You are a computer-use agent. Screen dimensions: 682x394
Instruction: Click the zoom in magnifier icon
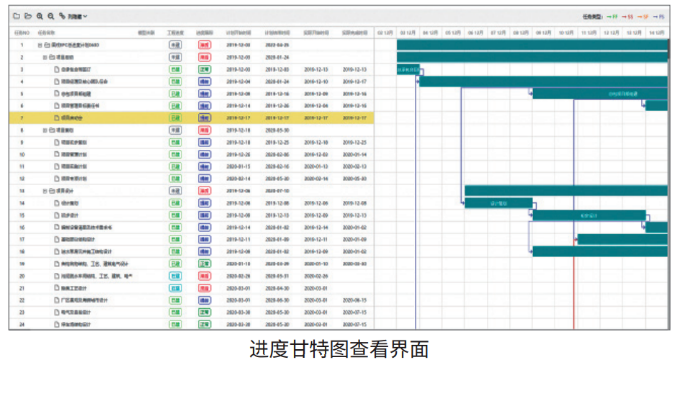pos(40,16)
